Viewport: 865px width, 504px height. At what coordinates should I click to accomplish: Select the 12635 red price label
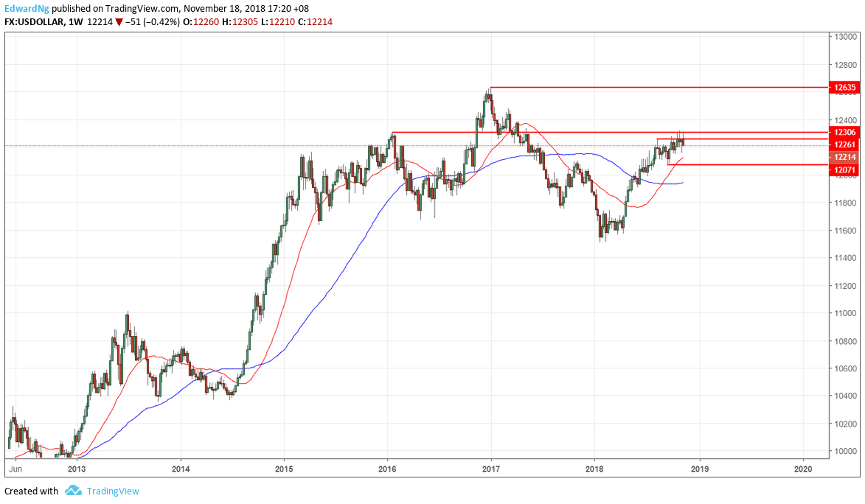click(x=844, y=87)
